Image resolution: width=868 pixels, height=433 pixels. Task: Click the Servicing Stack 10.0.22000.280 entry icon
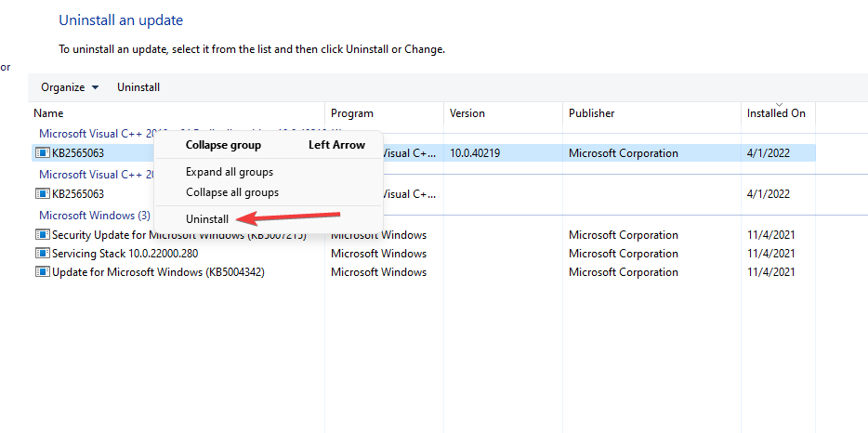pyautogui.click(x=43, y=254)
